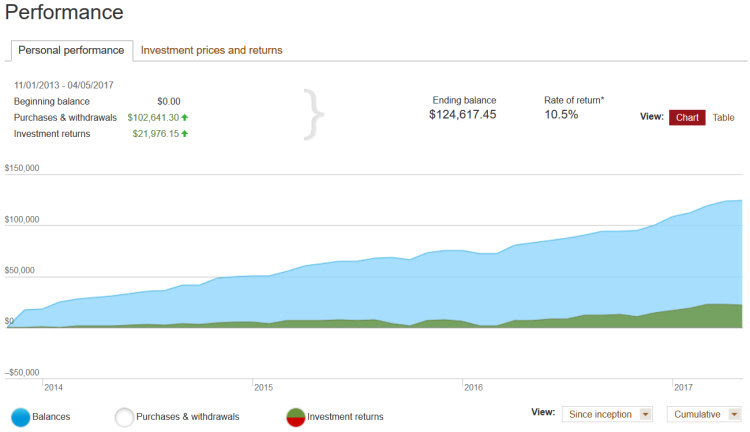Click the ending balance $124,617.45
Viewport: 750px width, 432px height.
coord(463,114)
